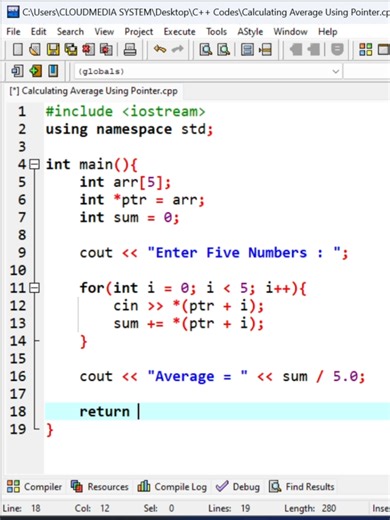Click line number 9 in the gutter

22,252
